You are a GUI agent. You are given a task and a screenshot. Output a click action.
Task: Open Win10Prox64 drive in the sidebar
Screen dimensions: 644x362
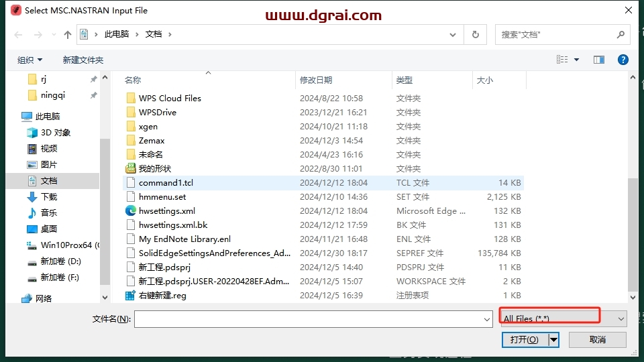click(62, 245)
